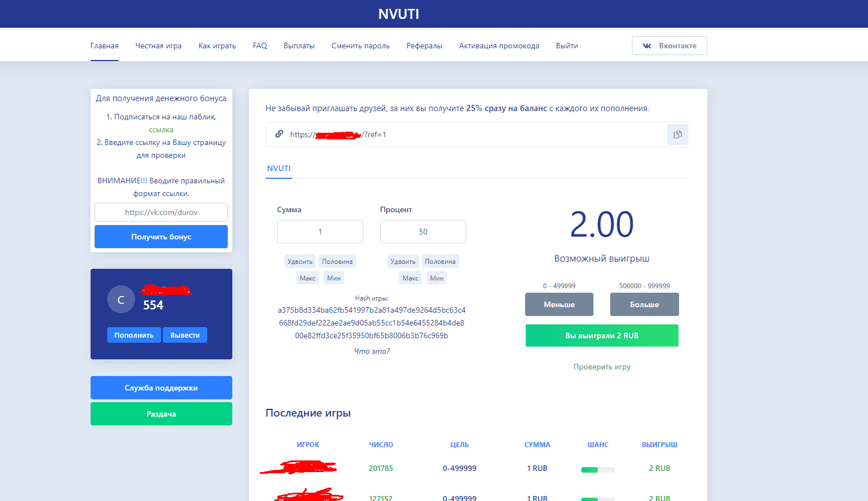
Task: Click the Процент input field
Action: 423,232
